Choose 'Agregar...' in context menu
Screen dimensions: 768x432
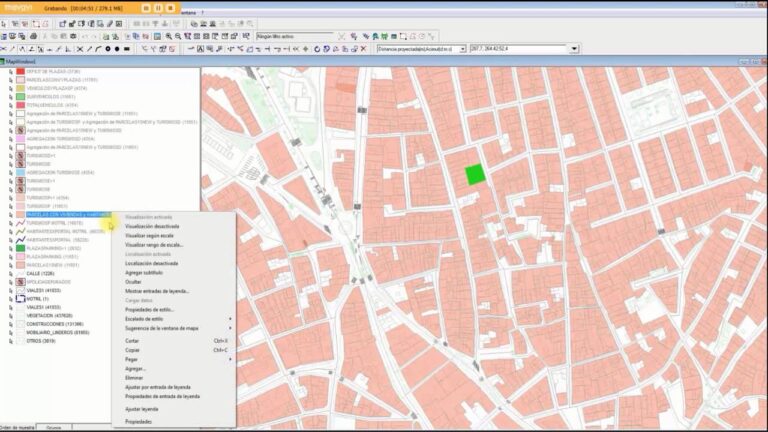pyautogui.click(x=135, y=369)
